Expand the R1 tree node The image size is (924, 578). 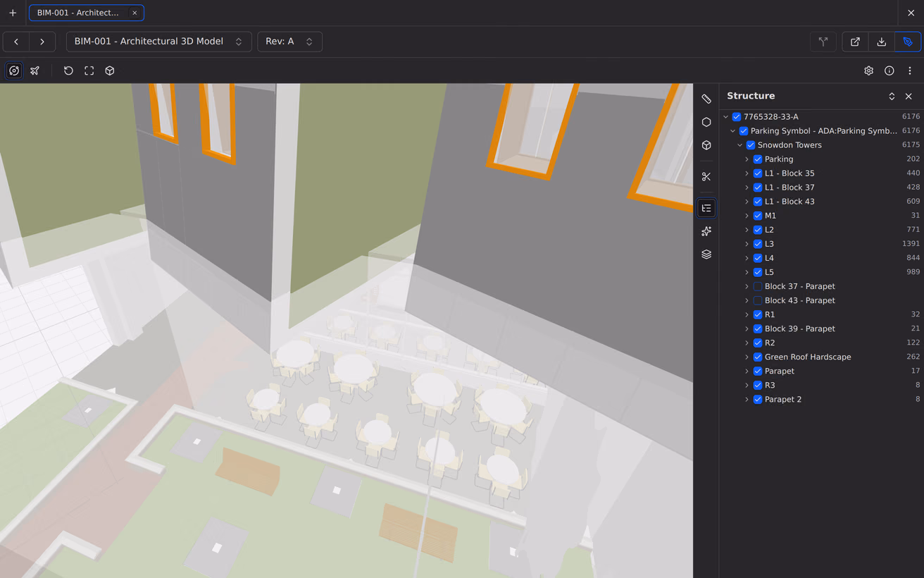point(747,314)
